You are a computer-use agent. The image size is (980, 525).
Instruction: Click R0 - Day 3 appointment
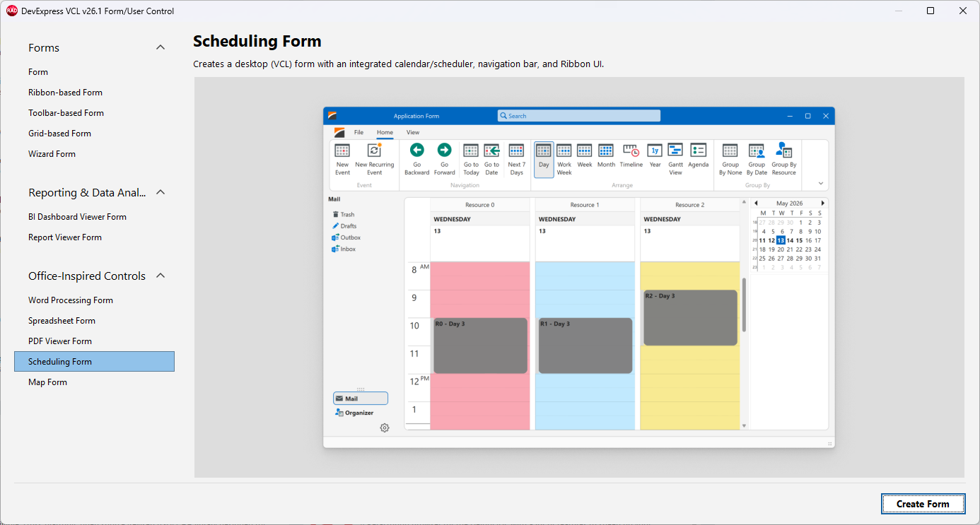click(480, 346)
